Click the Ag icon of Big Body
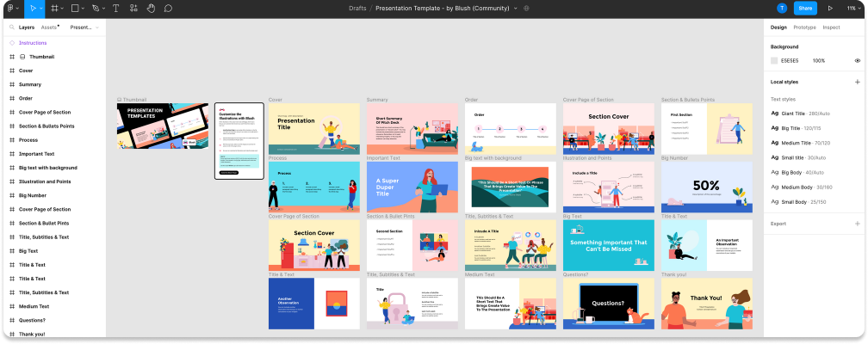Image resolution: width=868 pixels, height=344 pixels. point(774,173)
